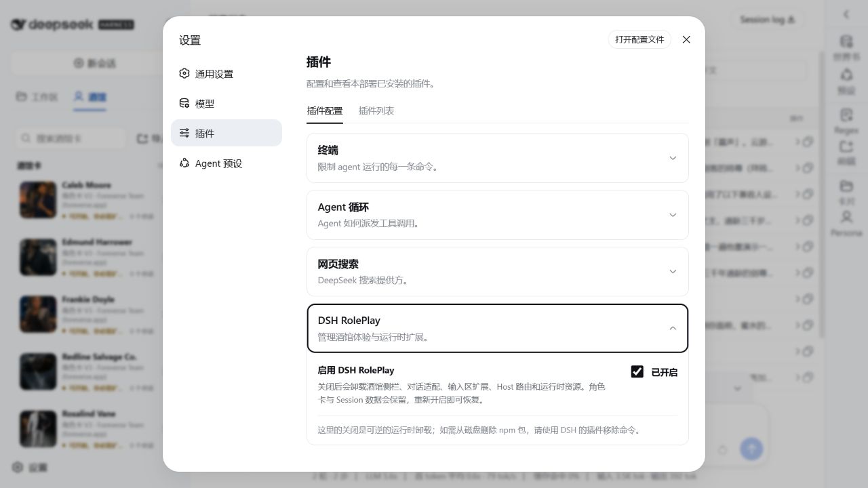Click the 打开配置文件 button
Image resolution: width=868 pixels, height=488 pixels.
[x=639, y=39]
